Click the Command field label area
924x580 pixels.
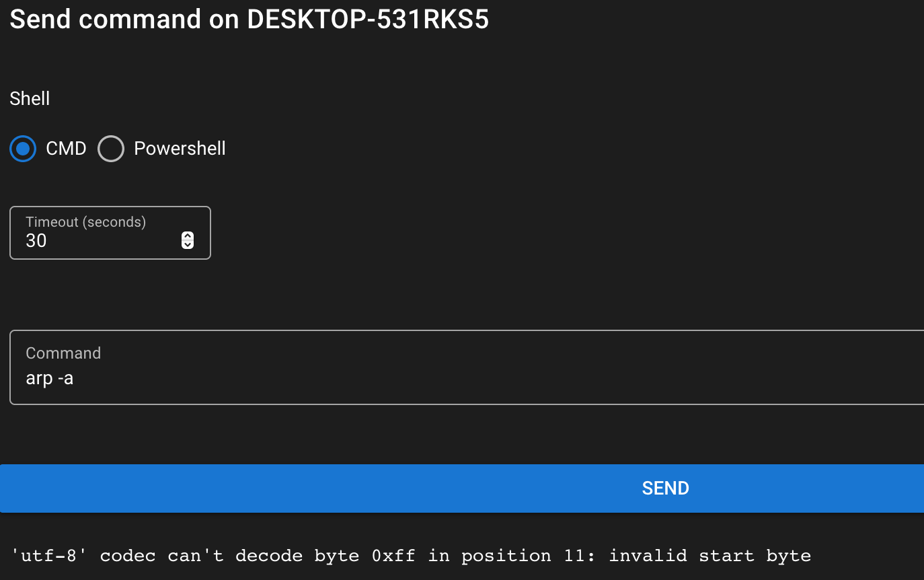63,353
